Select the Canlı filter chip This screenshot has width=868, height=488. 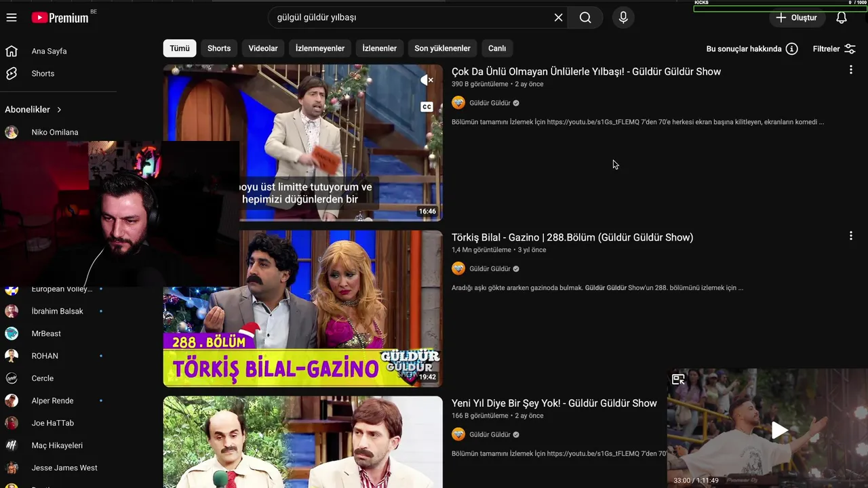click(x=497, y=48)
